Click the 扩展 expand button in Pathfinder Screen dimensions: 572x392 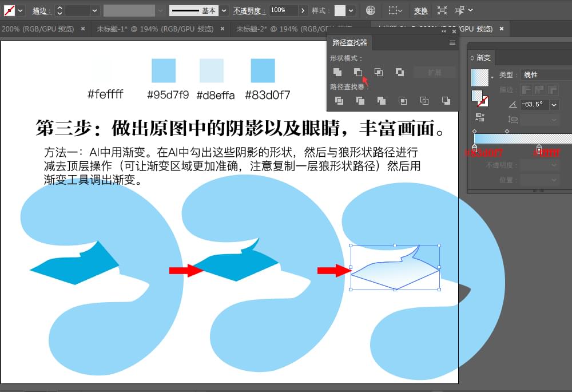[x=435, y=72]
